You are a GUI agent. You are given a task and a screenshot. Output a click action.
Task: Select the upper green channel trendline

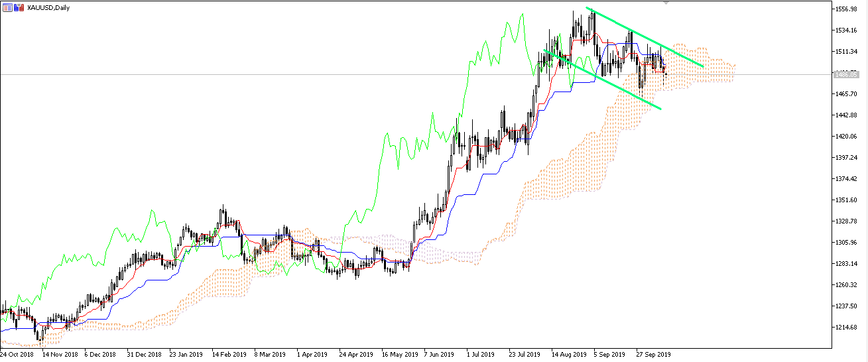click(x=643, y=36)
